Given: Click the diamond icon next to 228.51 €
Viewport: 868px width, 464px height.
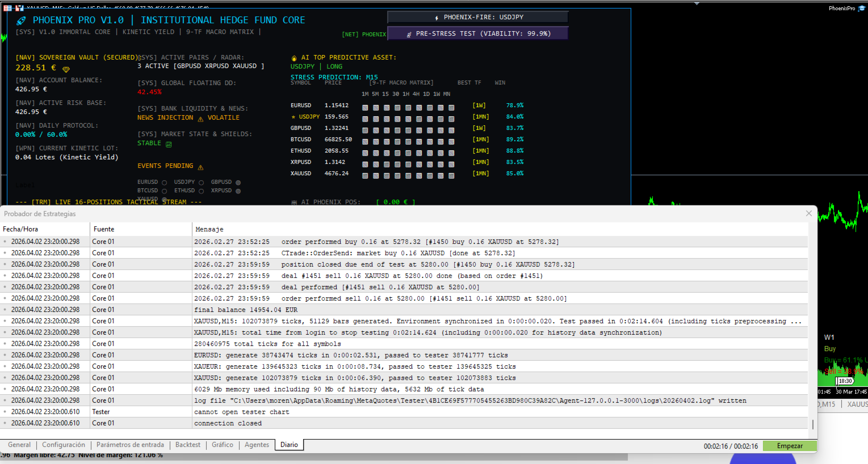Looking at the screenshot, I should coord(66,69).
